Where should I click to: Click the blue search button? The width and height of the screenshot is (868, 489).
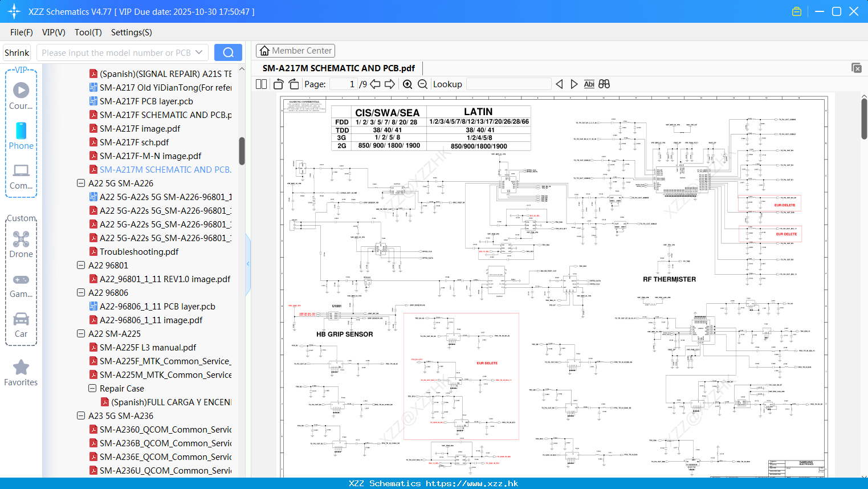228,52
